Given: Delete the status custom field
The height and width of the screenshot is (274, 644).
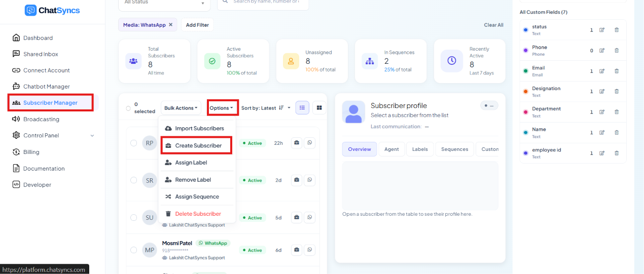Looking at the screenshot, I should [x=617, y=30].
